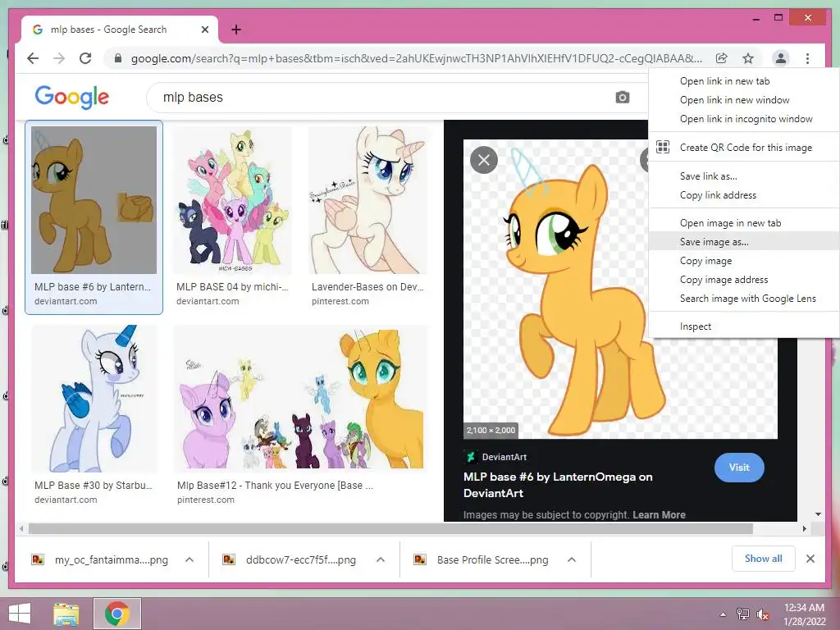This screenshot has height=630, width=840.
Task: Click the Google logo
Action: 72,98
